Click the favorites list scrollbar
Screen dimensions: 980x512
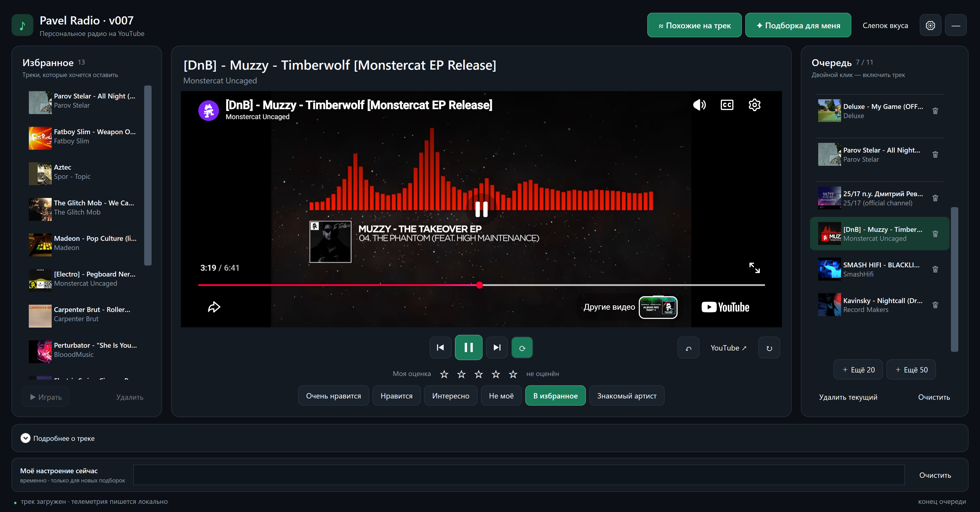(148, 175)
